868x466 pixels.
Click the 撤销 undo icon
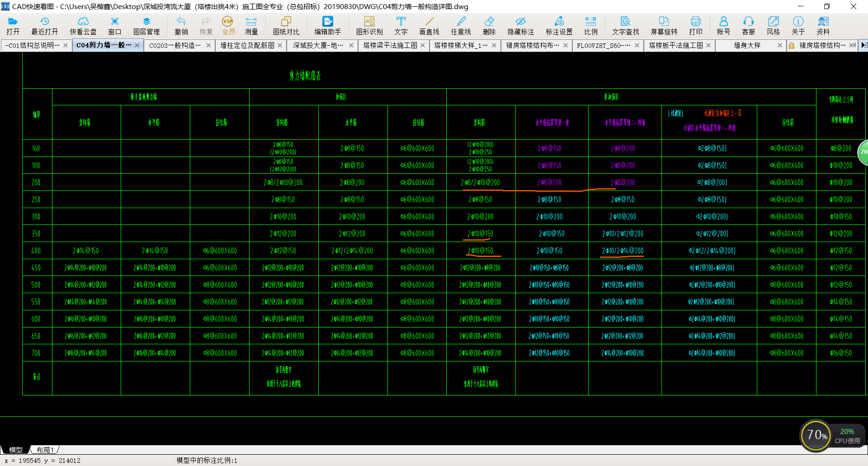(181, 26)
